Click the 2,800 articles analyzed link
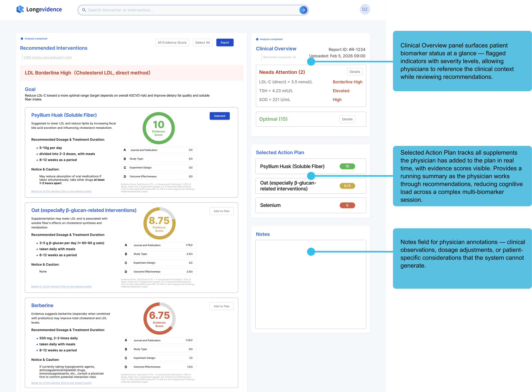This screenshot has height=392, width=532. pos(48,57)
